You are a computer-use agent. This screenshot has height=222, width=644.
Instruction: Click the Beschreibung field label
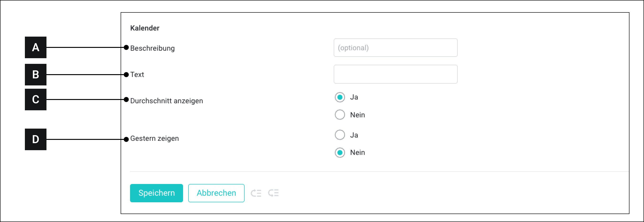[x=153, y=48]
